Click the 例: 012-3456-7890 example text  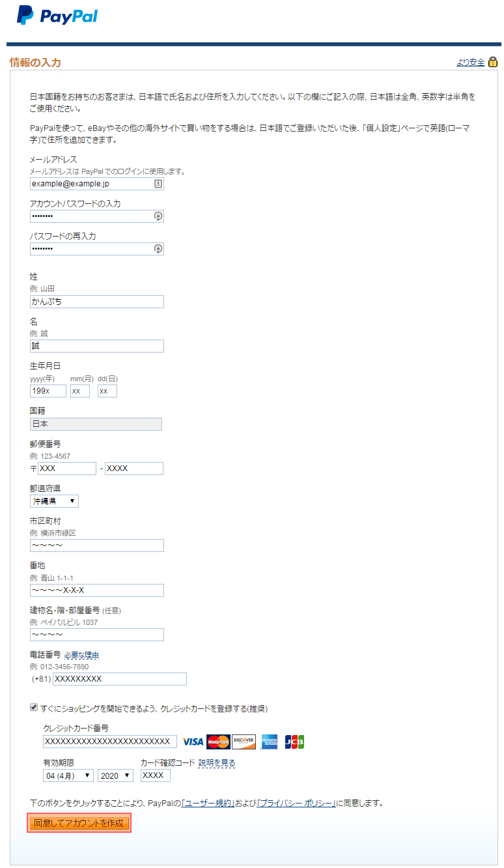point(59,667)
